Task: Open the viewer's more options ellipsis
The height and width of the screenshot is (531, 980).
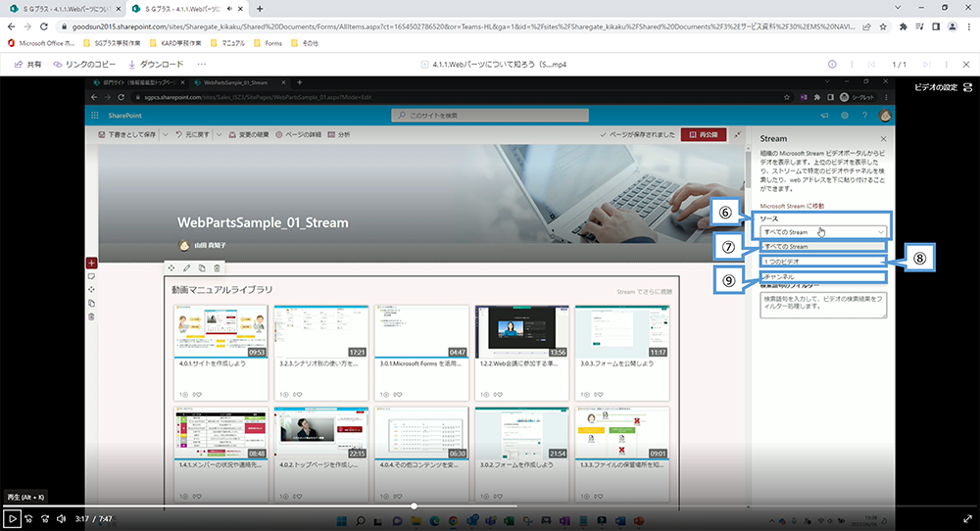Action: (201, 65)
